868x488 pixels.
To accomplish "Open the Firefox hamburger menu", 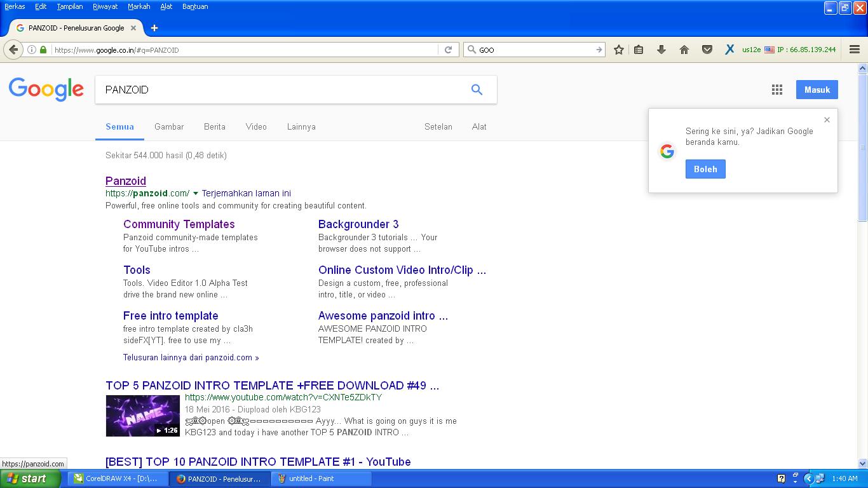I will (855, 50).
